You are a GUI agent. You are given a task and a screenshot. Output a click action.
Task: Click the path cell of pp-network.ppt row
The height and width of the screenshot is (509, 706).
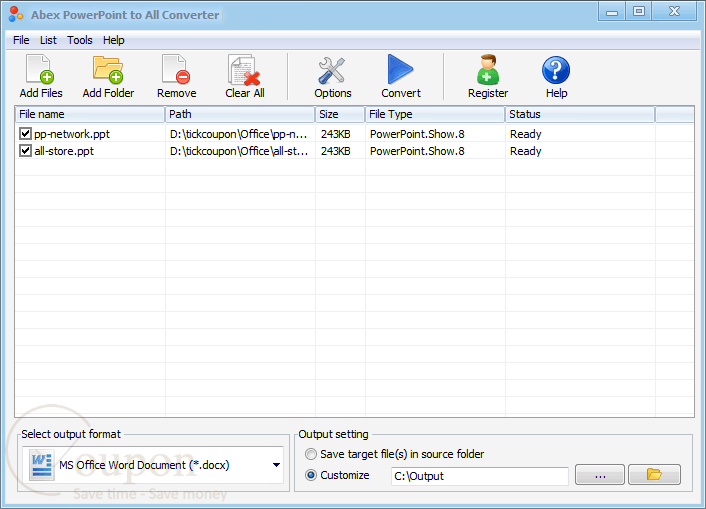(x=239, y=134)
